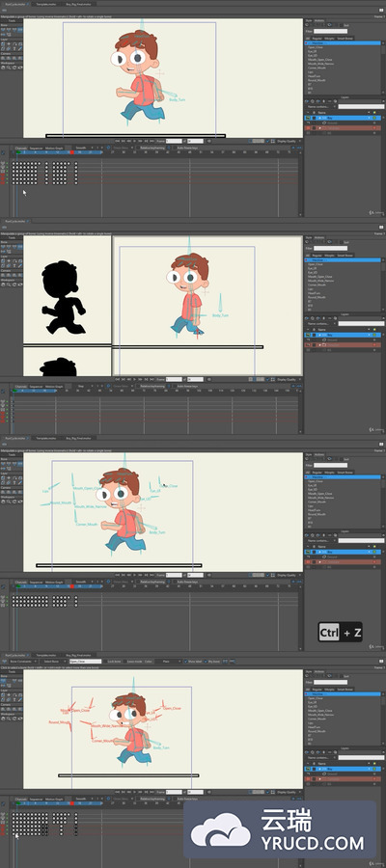The width and height of the screenshot is (386, 868).
Task: Open Morphs tab in Ctrl+Z frame Actions panel
Action: pos(329,473)
